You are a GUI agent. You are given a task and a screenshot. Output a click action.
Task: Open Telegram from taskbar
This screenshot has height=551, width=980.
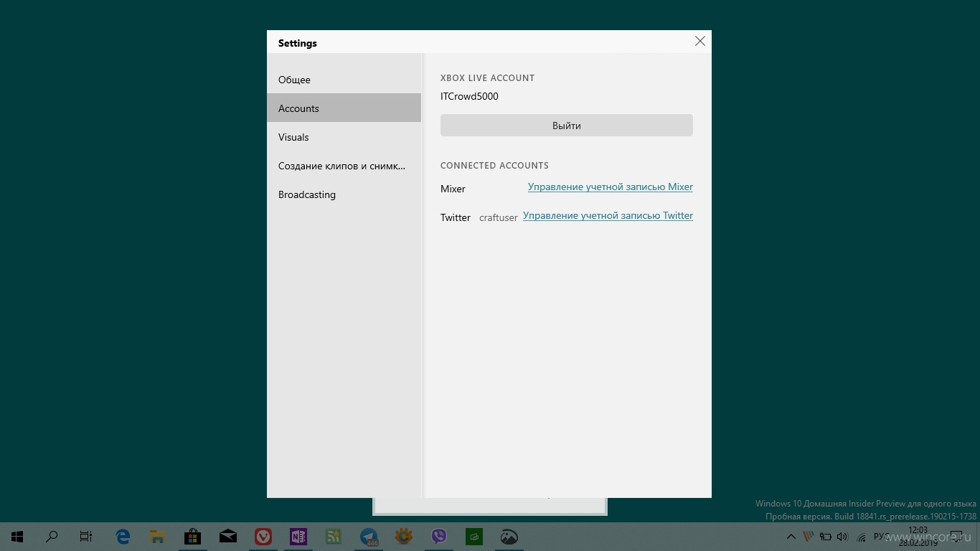[369, 537]
